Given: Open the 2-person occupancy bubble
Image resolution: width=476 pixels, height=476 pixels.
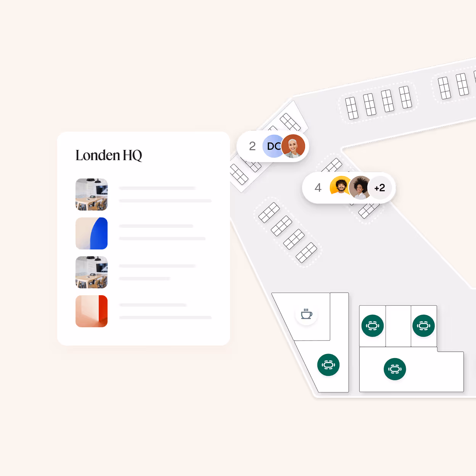Looking at the screenshot, I should point(273,146).
